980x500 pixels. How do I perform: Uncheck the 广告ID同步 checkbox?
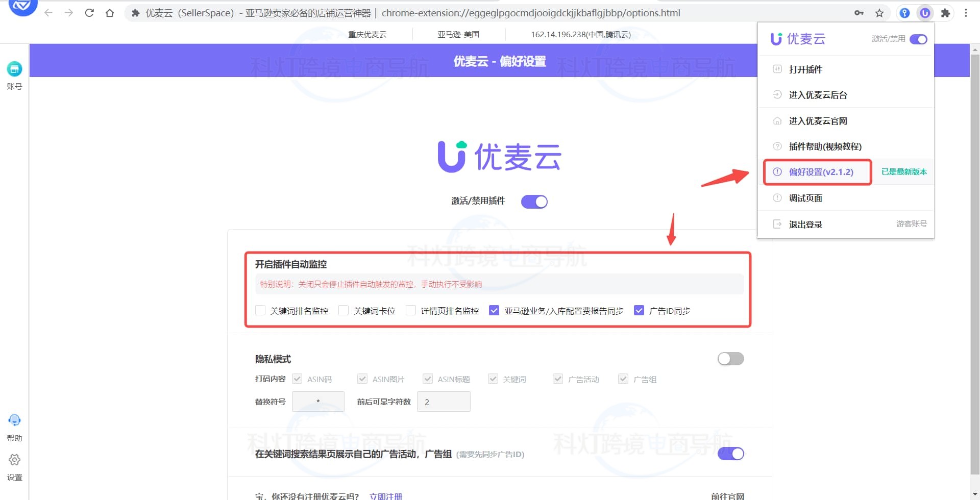pyautogui.click(x=639, y=310)
